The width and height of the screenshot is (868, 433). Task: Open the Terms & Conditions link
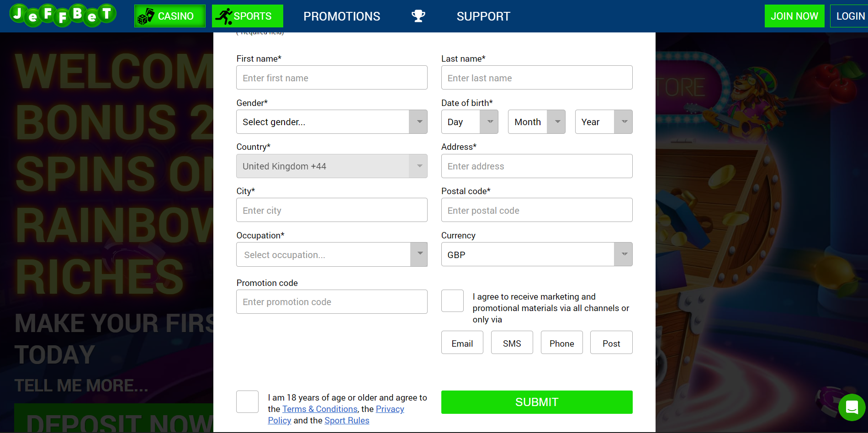pyautogui.click(x=320, y=409)
